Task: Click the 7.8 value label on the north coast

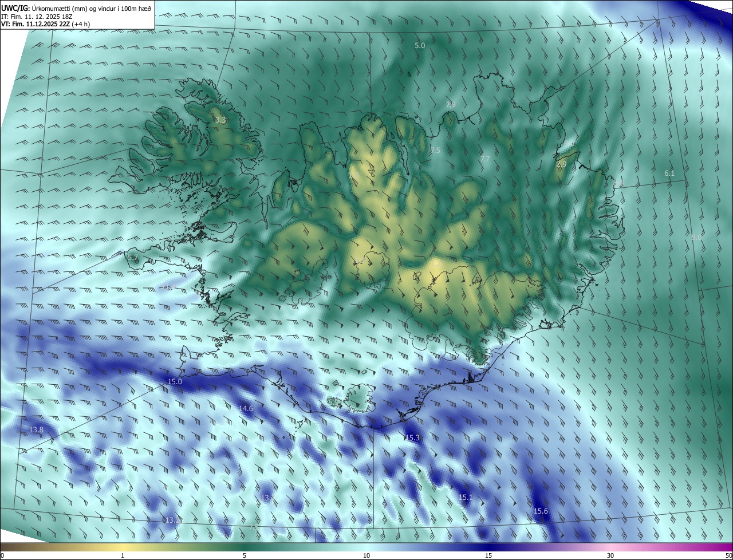Action: tap(451, 104)
